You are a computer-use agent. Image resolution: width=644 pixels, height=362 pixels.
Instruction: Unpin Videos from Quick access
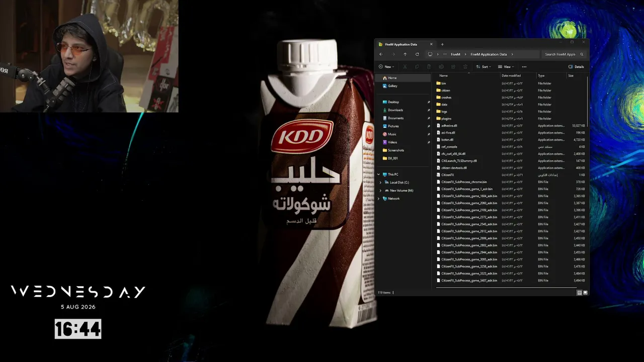(429, 142)
